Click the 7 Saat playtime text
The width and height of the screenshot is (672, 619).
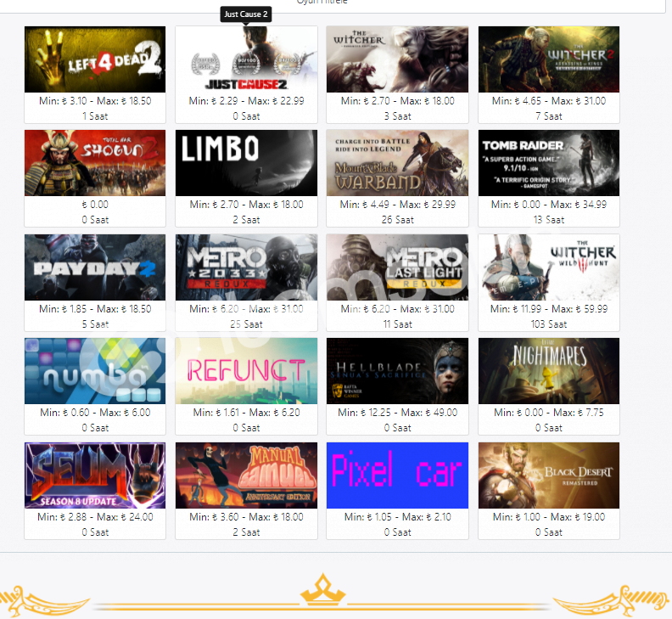(x=549, y=116)
